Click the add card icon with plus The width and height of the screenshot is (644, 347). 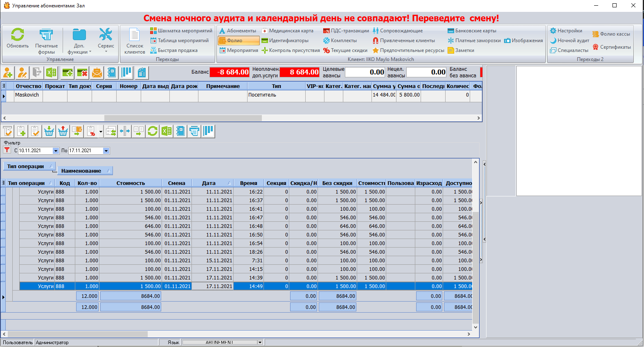point(68,73)
